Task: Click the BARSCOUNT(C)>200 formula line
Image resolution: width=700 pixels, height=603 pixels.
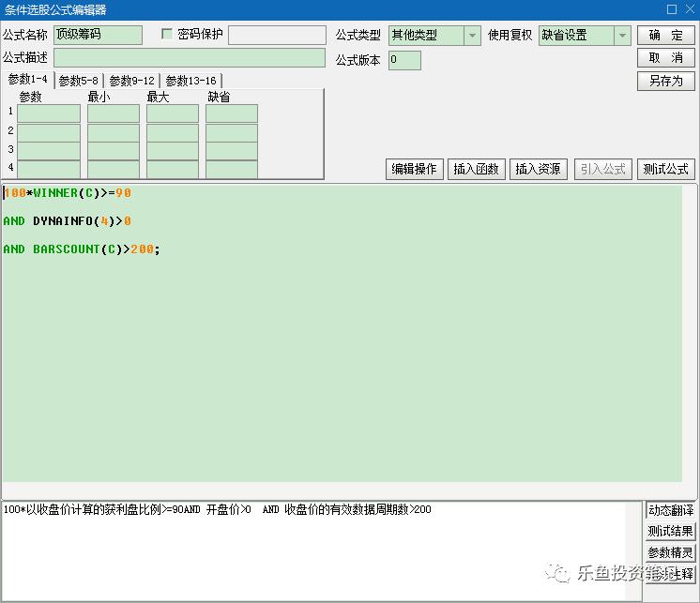Action: [x=82, y=249]
